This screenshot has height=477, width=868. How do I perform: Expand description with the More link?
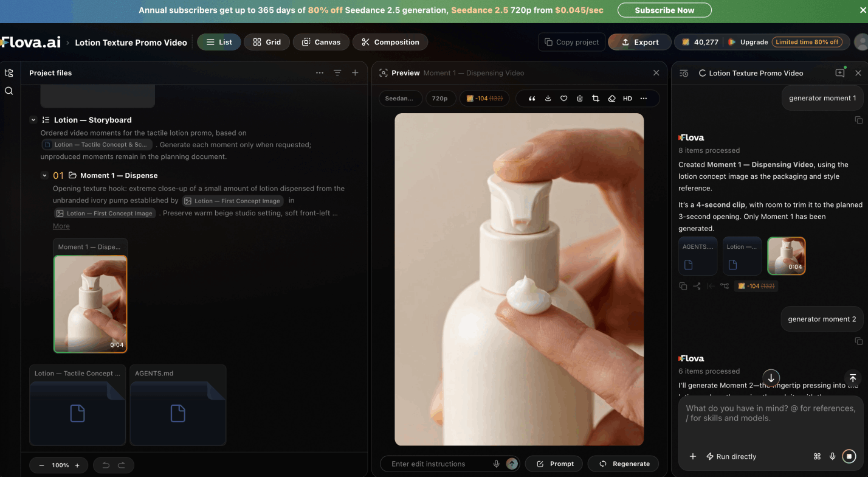coord(61,226)
